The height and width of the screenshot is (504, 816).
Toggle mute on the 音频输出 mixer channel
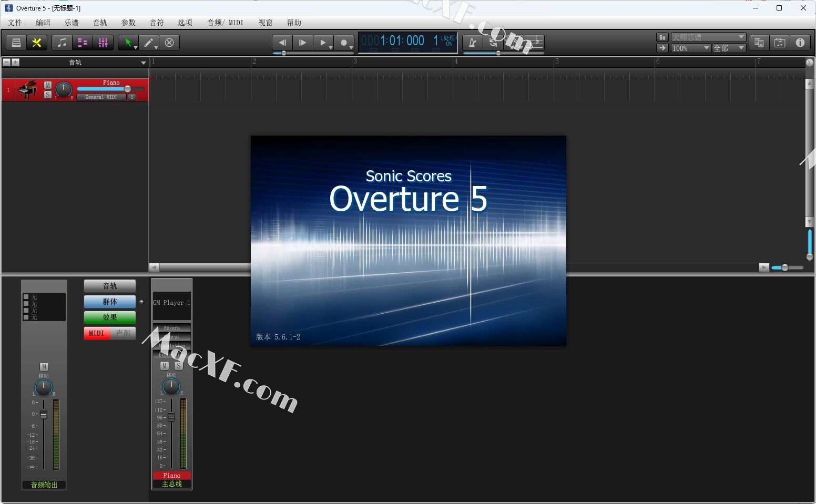pyautogui.click(x=44, y=367)
